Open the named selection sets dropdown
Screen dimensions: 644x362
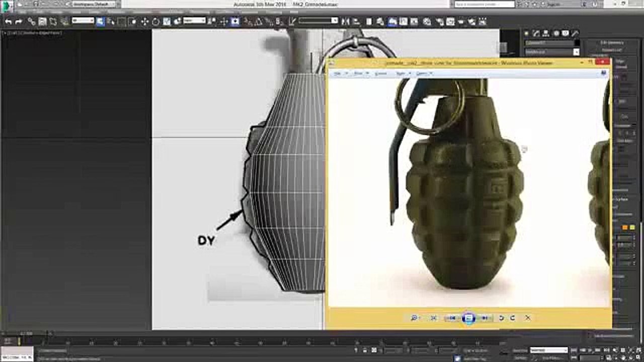click(x=318, y=21)
